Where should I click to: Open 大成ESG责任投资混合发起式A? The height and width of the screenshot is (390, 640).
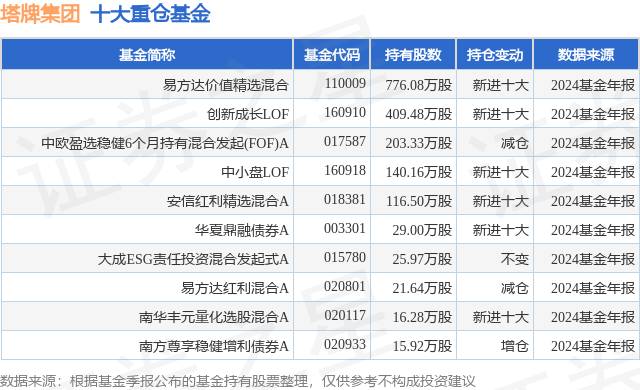193,259
